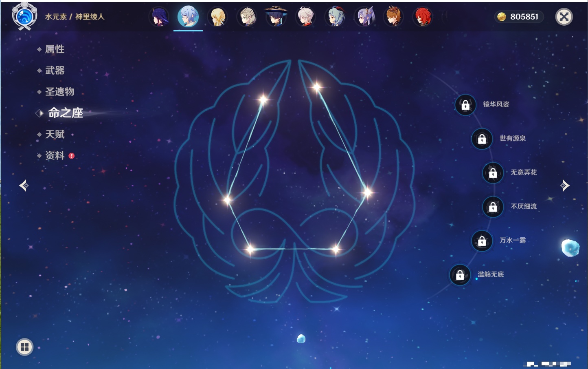Open locked constellation 镜华风姿
The height and width of the screenshot is (369, 588).
pyautogui.click(x=465, y=105)
